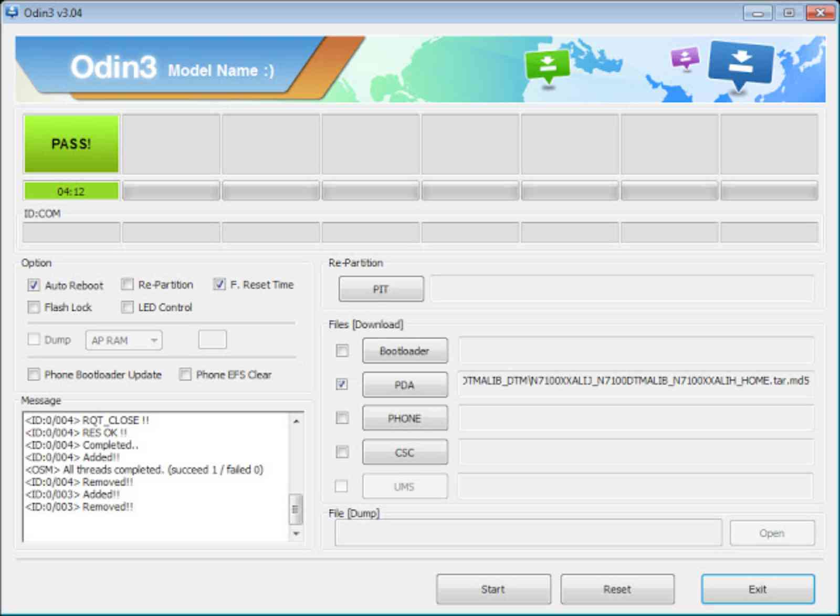The width and height of the screenshot is (840, 616).
Task: Click the message log scroll down arrow
Action: [297, 534]
